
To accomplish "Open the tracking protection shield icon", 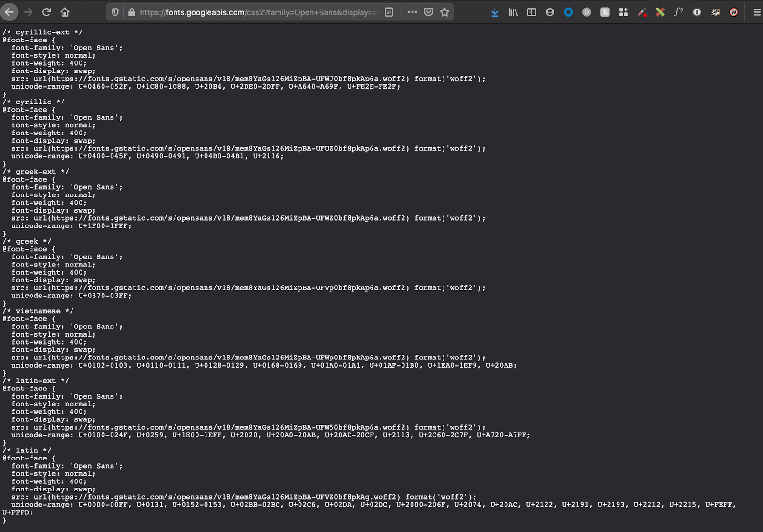I will (115, 12).
